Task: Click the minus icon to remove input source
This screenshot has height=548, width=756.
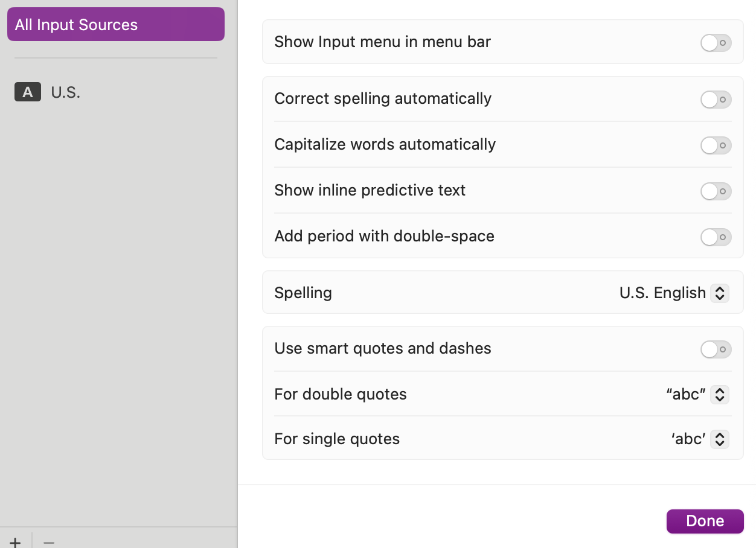Action: click(x=49, y=542)
